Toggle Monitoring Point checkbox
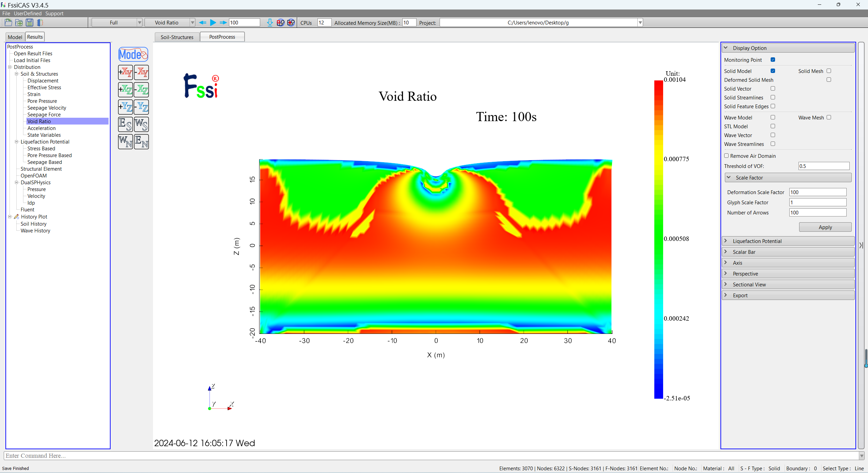The height and width of the screenshot is (473, 868). [x=773, y=60]
